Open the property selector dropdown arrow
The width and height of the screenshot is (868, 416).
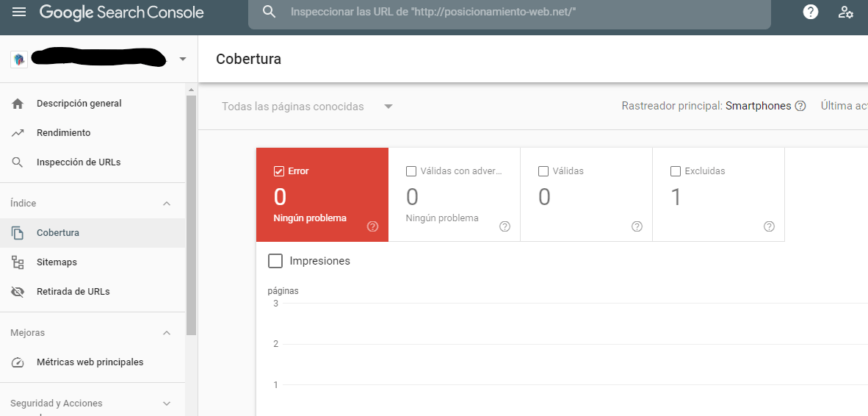point(183,60)
